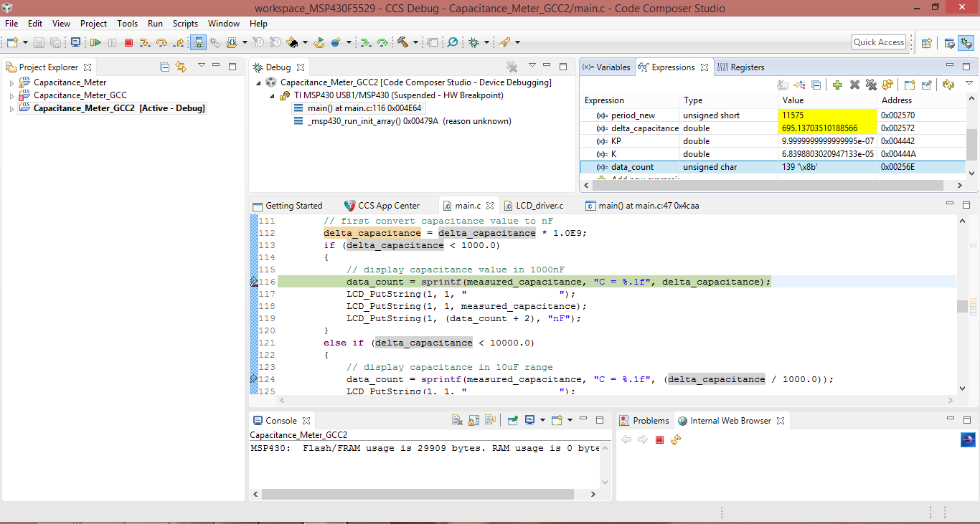Click the red Terminate debug button

click(128, 42)
